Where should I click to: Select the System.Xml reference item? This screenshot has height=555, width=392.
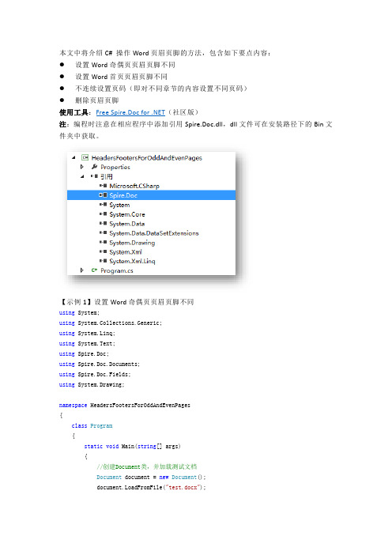(126, 251)
